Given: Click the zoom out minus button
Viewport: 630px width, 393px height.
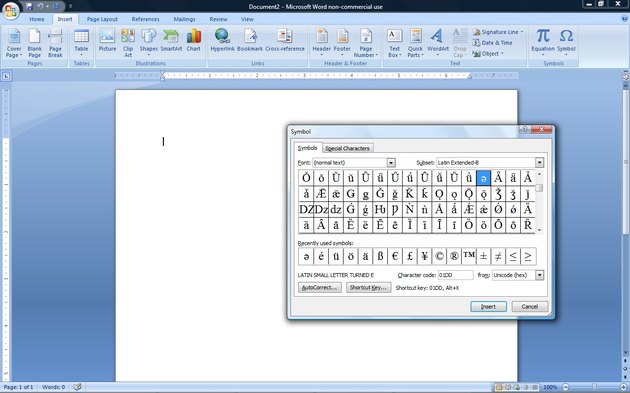Looking at the screenshot, I should pos(565,387).
